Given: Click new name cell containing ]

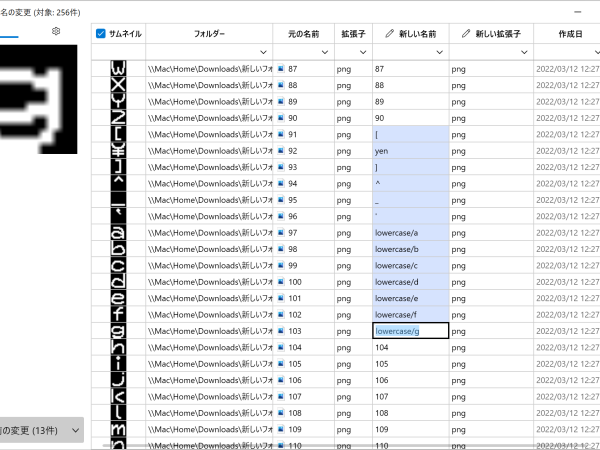Looking at the screenshot, I should tap(411, 167).
